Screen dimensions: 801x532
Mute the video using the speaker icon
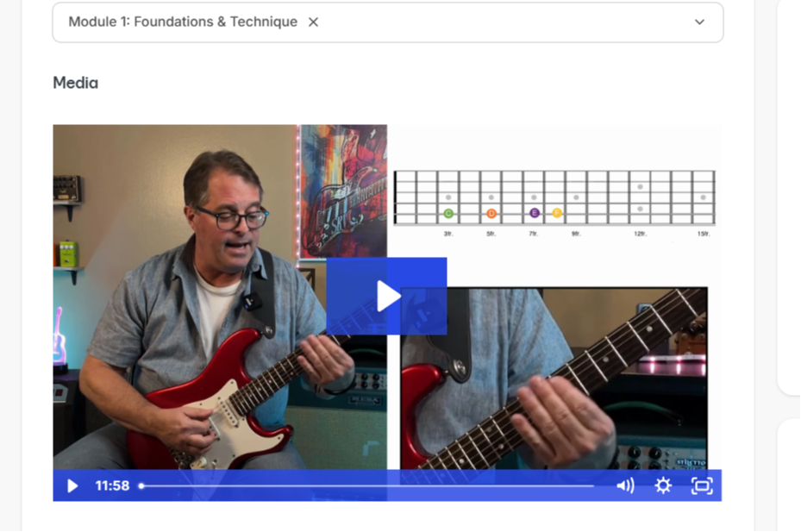coord(625,485)
